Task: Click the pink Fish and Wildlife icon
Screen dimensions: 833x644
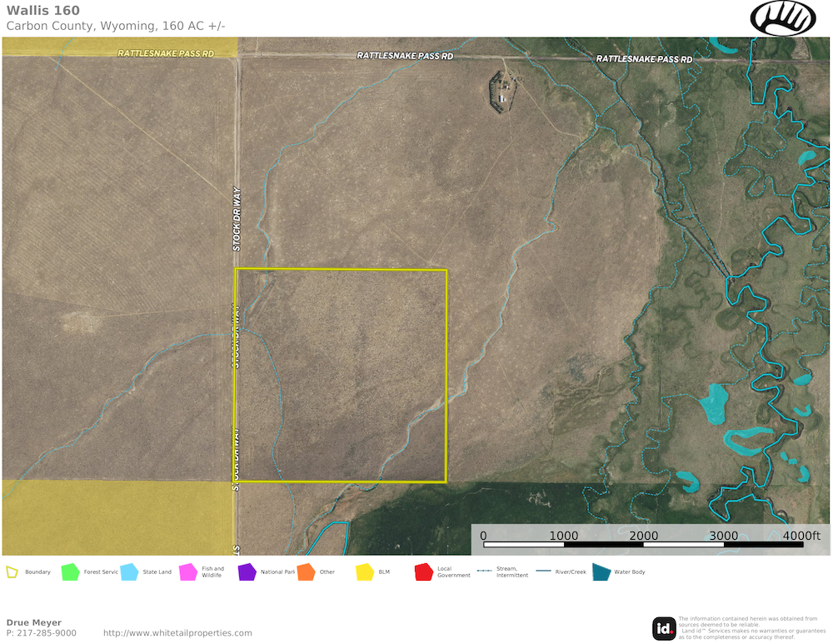Action: [187, 572]
